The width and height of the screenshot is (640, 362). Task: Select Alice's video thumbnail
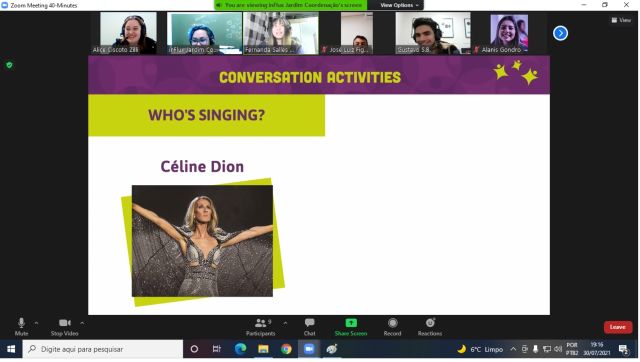(128, 33)
